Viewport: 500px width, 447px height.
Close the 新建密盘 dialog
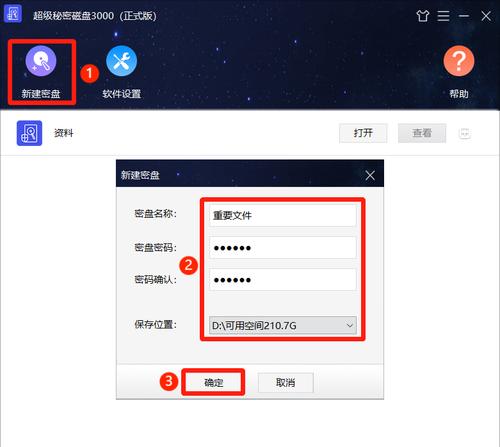coord(370,175)
